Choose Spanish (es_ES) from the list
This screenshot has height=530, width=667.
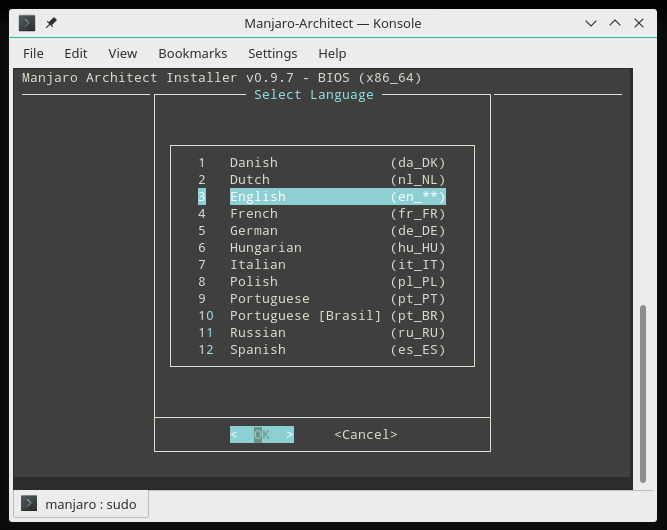click(x=258, y=349)
